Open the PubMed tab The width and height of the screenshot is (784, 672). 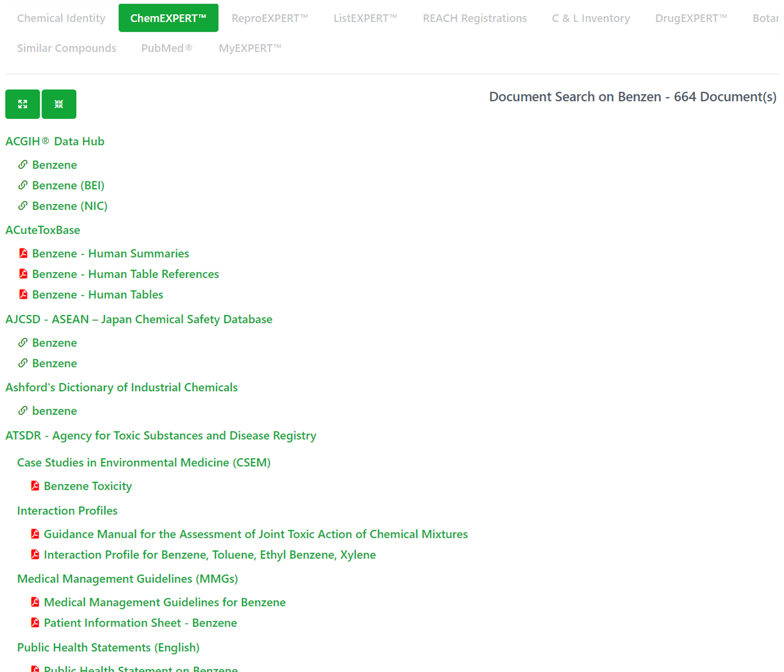[x=167, y=48]
